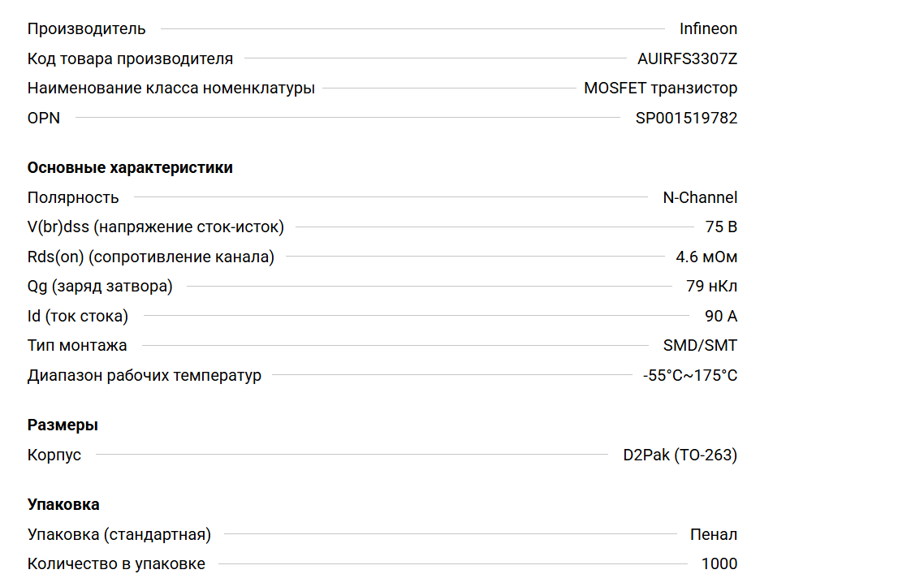
Task: Click the MOSFET транзистор class value
Action: (x=660, y=88)
